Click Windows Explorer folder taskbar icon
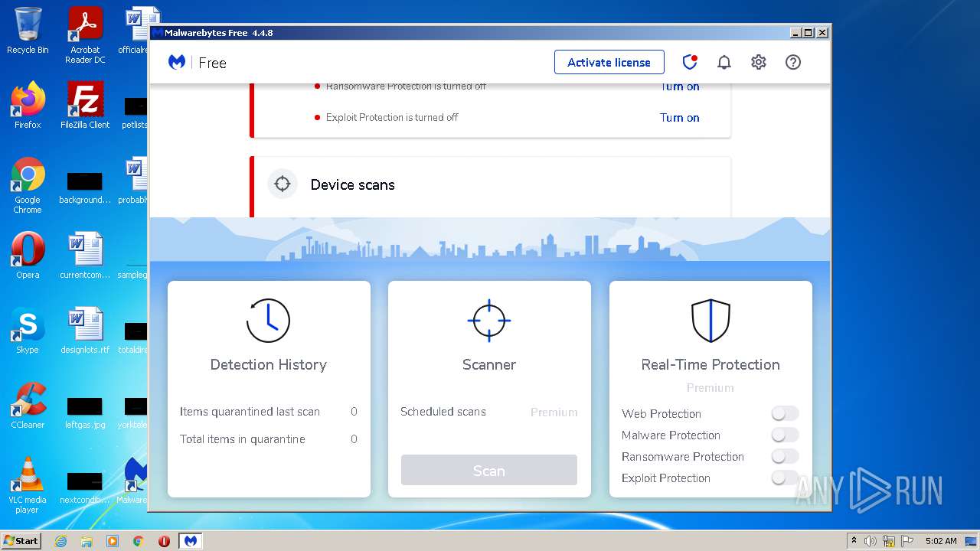The image size is (980, 551). coord(87,541)
